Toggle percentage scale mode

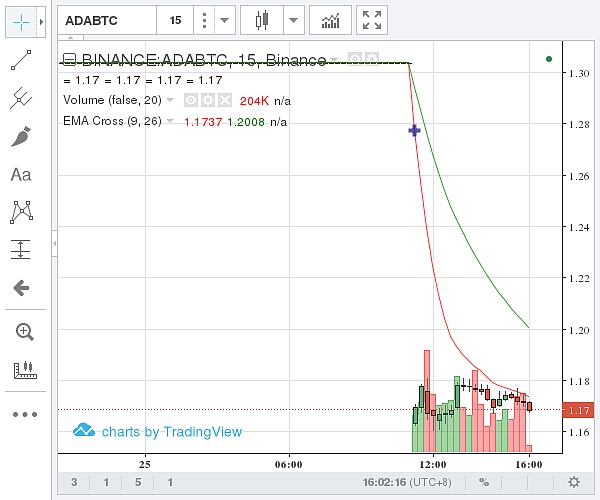[x=484, y=482]
